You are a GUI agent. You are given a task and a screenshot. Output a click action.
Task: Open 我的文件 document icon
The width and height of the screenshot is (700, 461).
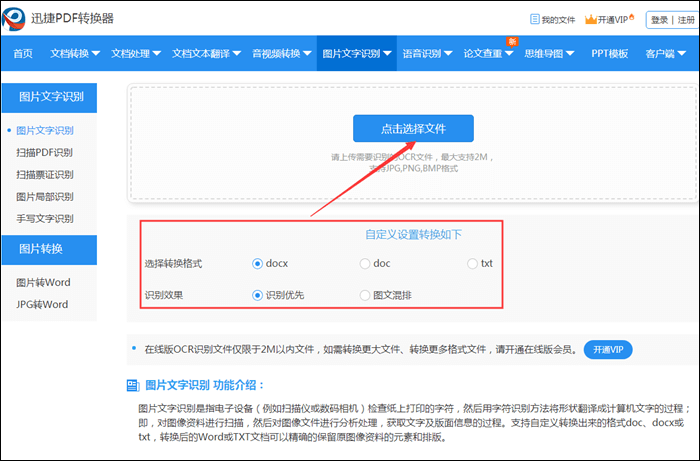(x=534, y=19)
